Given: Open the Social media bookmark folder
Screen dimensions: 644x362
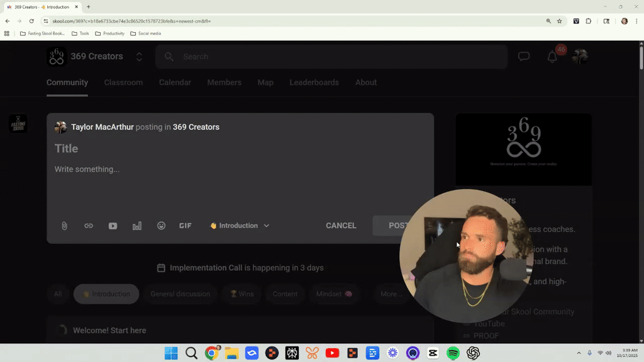Looking at the screenshot, I should (x=145, y=34).
